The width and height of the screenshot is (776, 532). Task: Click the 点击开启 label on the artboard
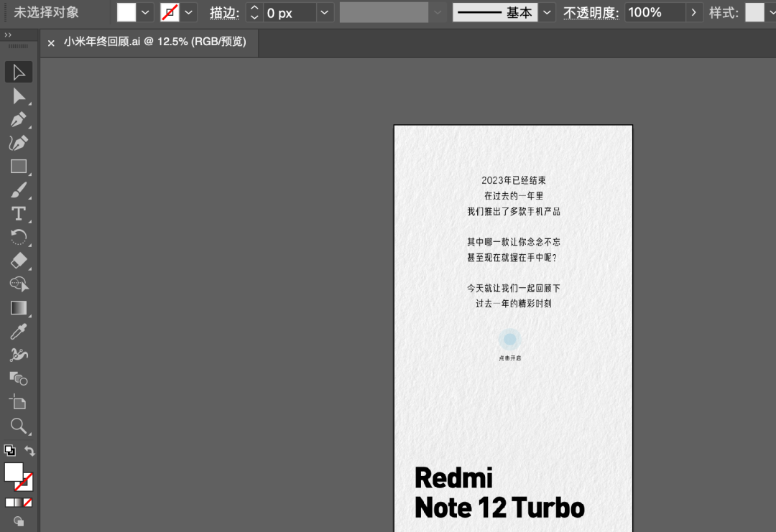[509, 358]
